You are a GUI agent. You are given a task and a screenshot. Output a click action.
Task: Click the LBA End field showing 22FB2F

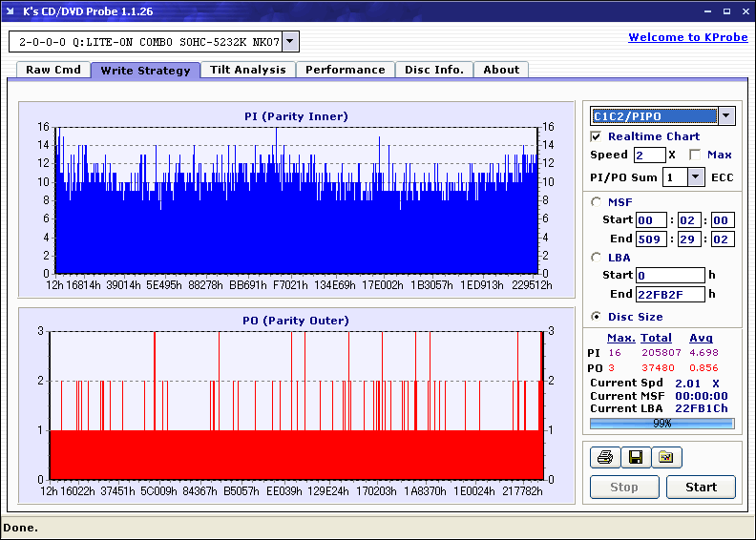(x=670, y=294)
